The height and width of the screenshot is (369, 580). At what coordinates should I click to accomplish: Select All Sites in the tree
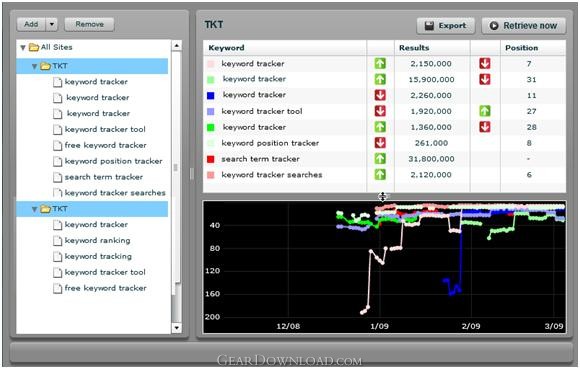[57, 47]
